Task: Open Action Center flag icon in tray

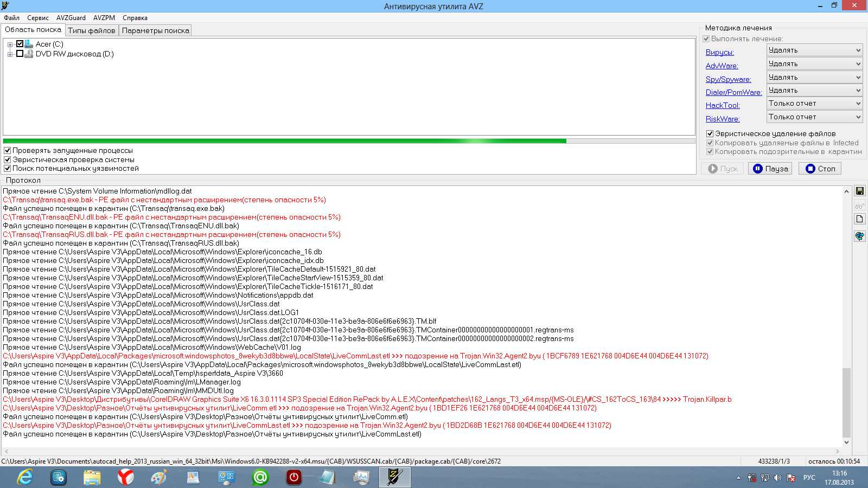Action: click(x=791, y=478)
